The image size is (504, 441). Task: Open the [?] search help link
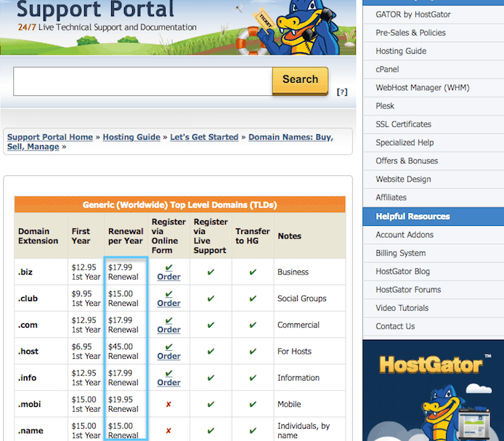click(342, 92)
